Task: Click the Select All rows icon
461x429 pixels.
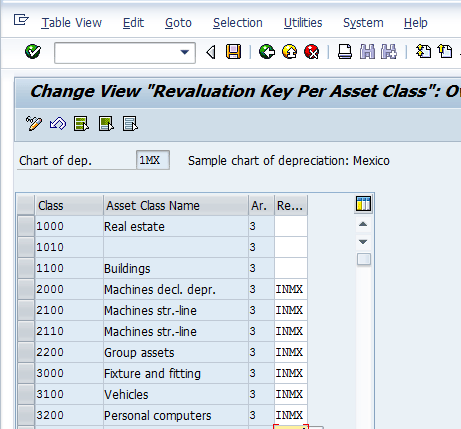Action: pos(81,124)
